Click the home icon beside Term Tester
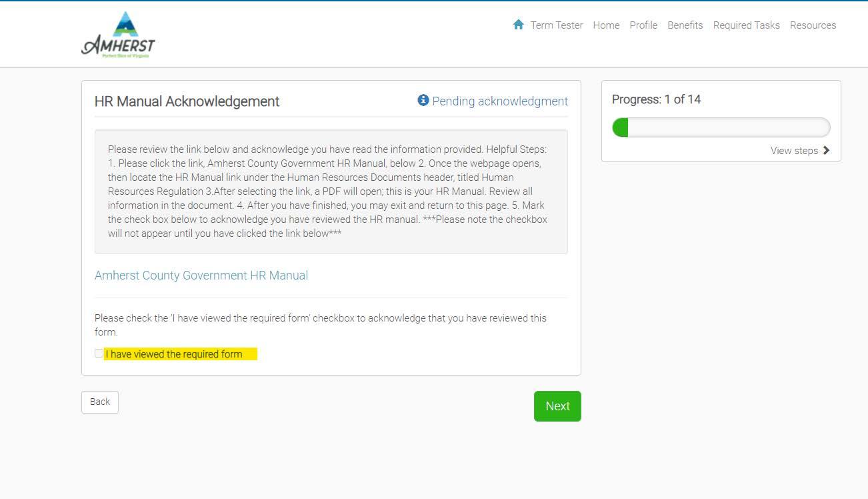This screenshot has height=499, width=868. pos(518,25)
